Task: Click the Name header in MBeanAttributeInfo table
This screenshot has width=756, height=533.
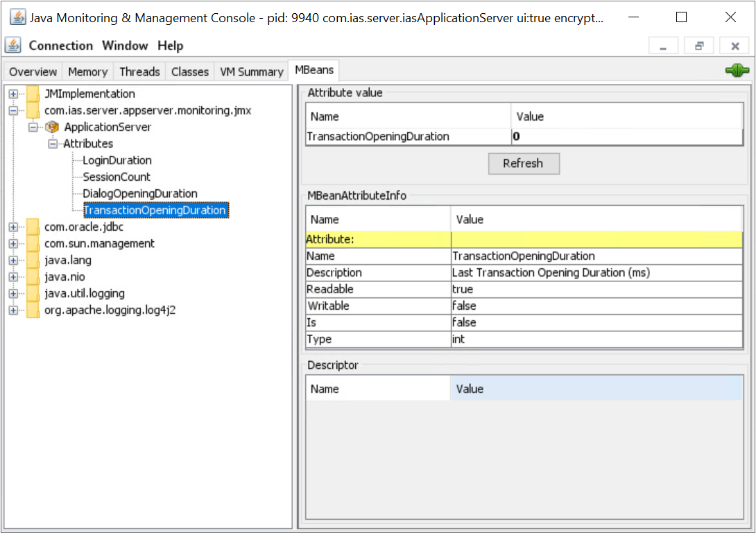Action: pyautogui.click(x=379, y=219)
